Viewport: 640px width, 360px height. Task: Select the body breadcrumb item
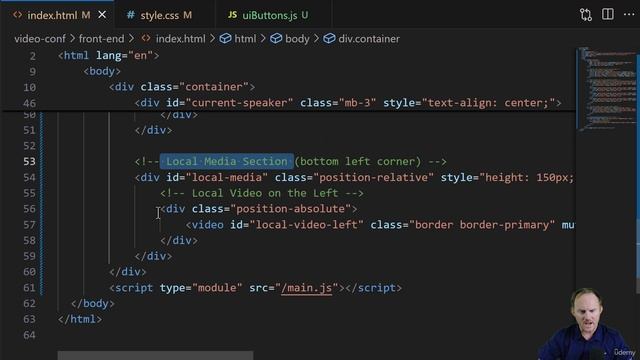[x=297, y=39]
